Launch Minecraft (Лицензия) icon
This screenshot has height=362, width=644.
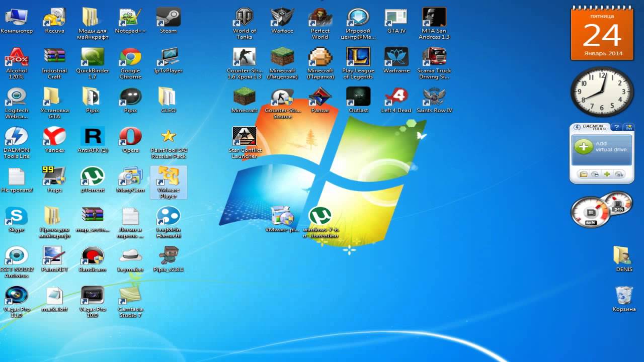tap(282, 64)
